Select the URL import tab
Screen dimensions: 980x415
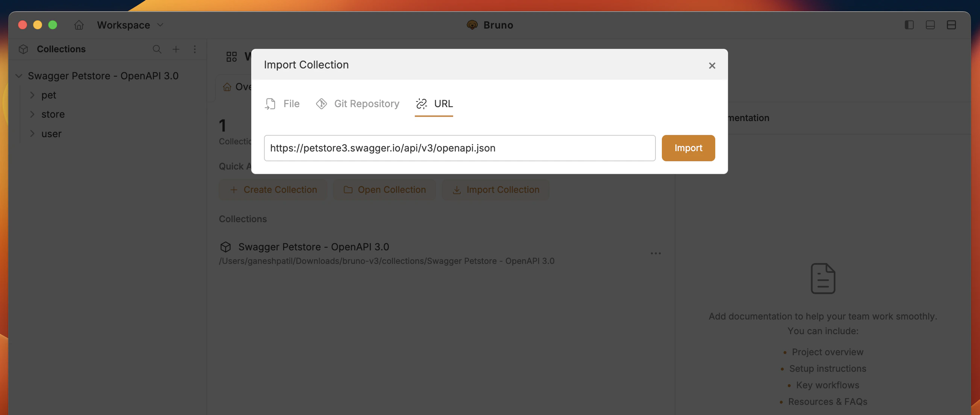pyautogui.click(x=434, y=103)
